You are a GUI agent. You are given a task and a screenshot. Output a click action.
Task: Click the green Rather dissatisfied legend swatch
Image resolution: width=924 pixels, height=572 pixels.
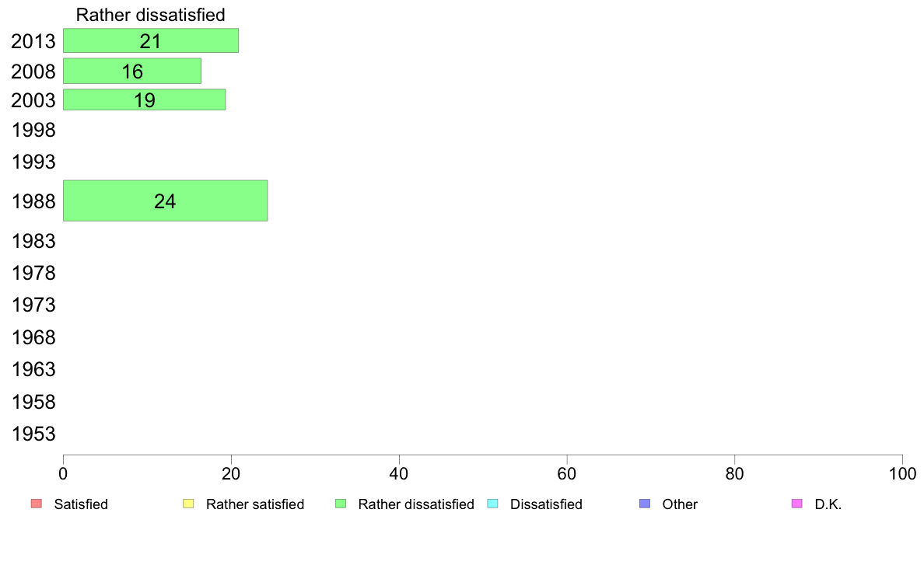(x=341, y=504)
